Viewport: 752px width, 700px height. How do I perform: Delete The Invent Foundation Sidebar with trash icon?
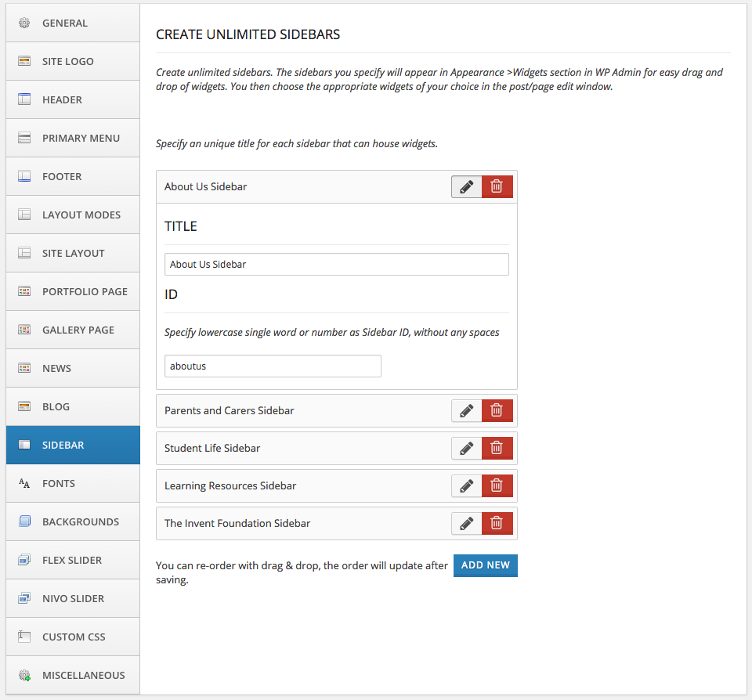click(x=497, y=523)
